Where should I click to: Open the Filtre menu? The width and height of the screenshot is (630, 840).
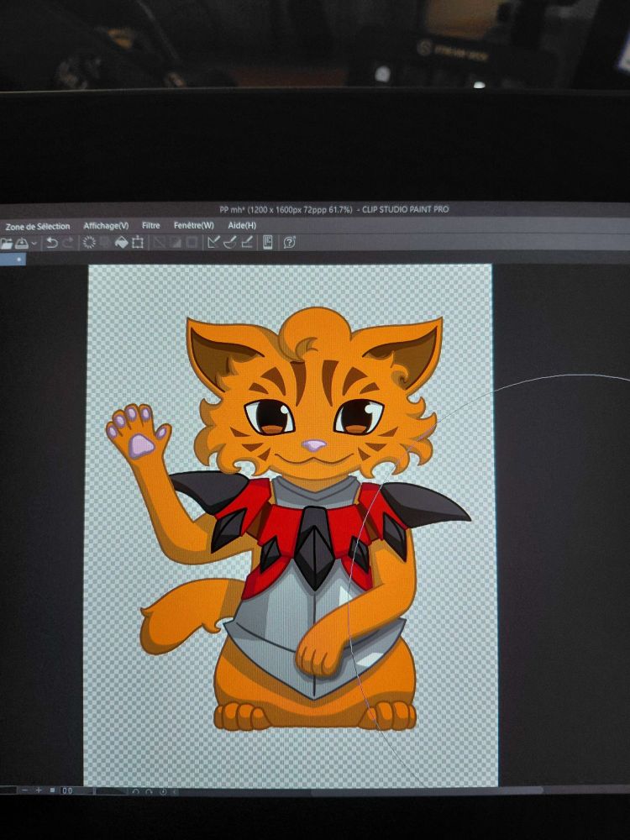[151, 225]
